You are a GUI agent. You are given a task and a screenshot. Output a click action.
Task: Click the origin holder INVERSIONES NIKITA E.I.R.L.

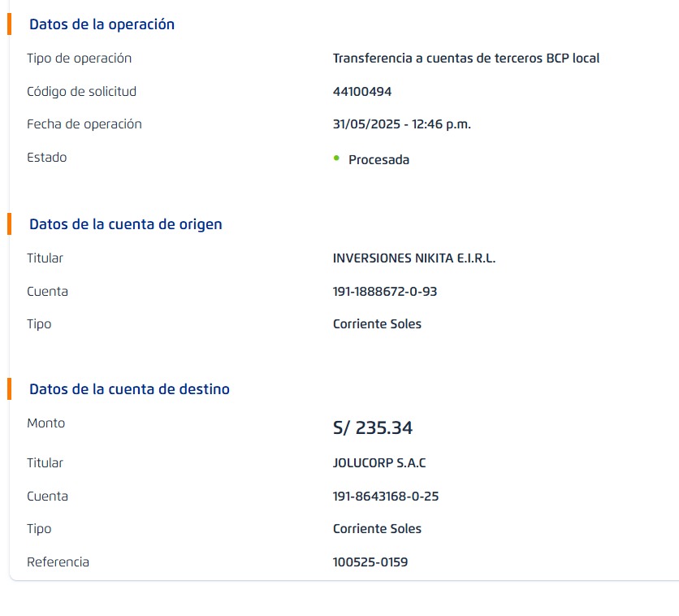pyautogui.click(x=413, y=258)
